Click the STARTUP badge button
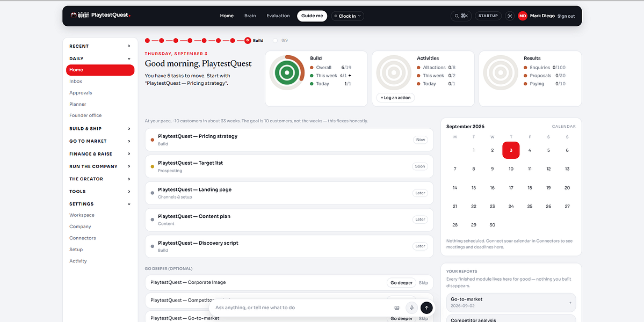 [x=488, y=16]
